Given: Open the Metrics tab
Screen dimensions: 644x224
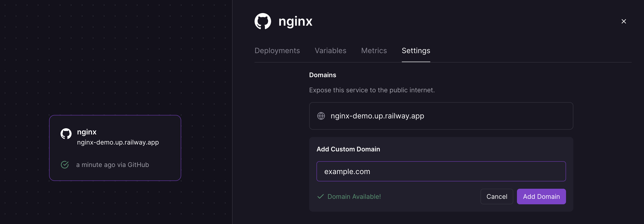Looking at the screenshot, I should [x=374, y=50].
